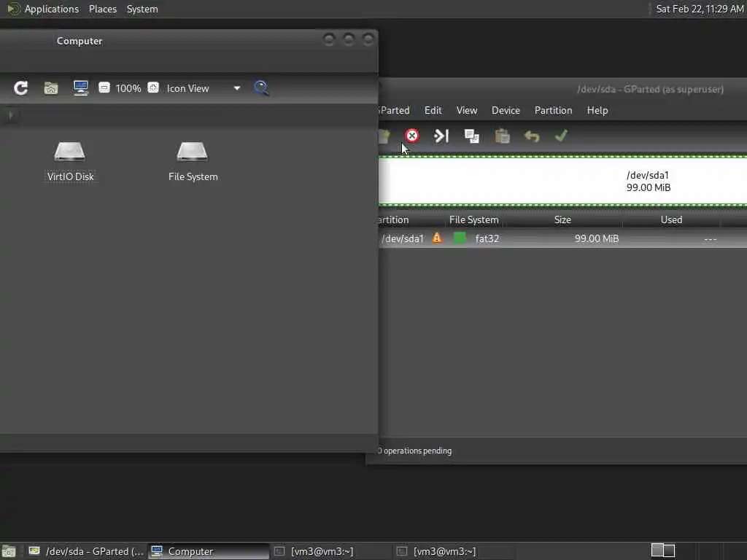Open the System menu in top panel
Screen dimensions: 747x560
142,9
